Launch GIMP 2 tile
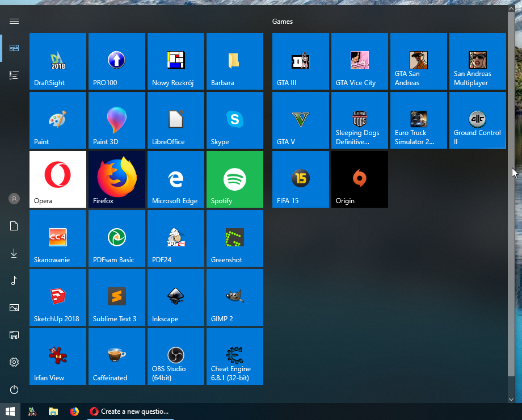The height and width of the screenshot is (420, 522). 235,297
